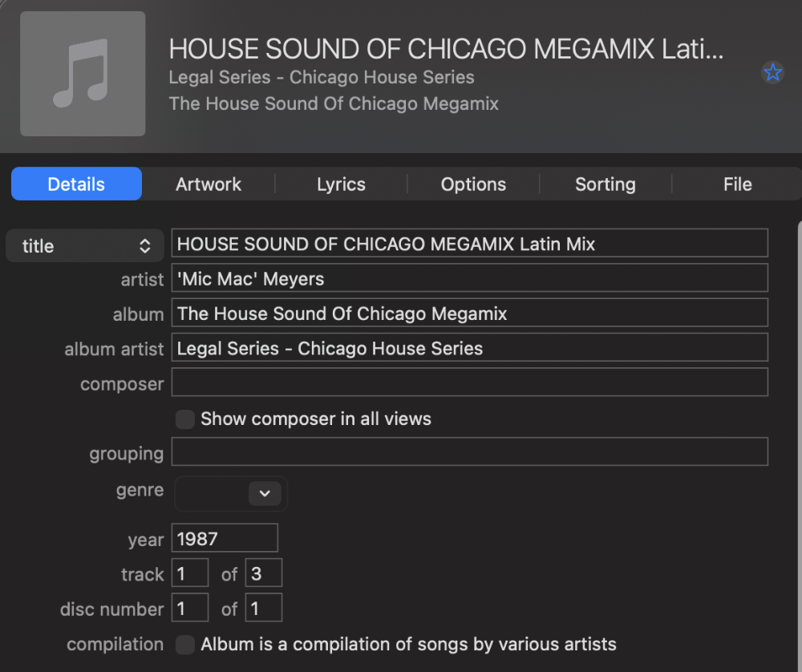Open the Lyrics tab
The height and width of the screenshot is (672, 802).
341,184
